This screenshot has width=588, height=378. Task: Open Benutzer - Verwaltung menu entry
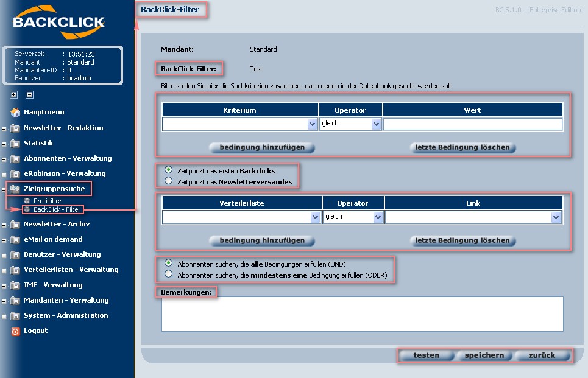pyautogui.click(x=62, y=254)
